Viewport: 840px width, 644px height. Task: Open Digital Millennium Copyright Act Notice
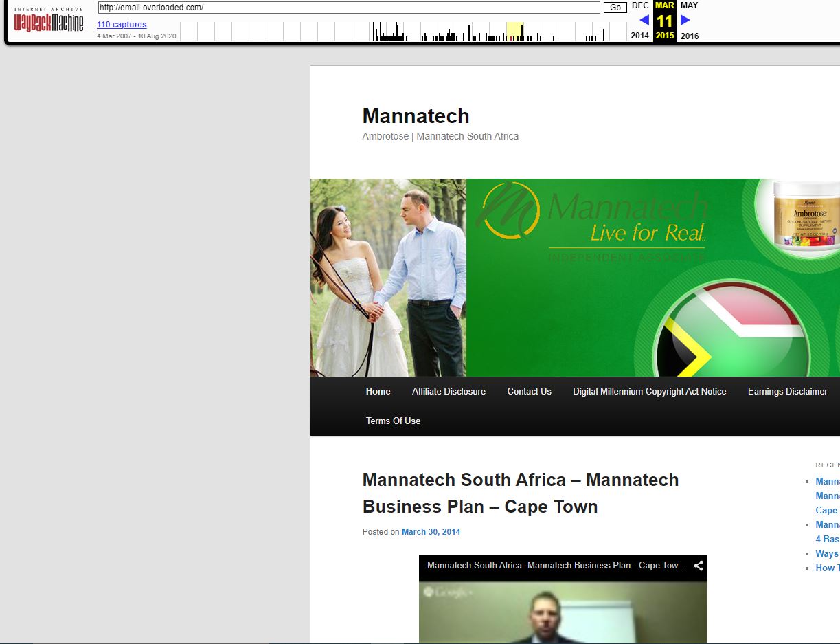649,392
